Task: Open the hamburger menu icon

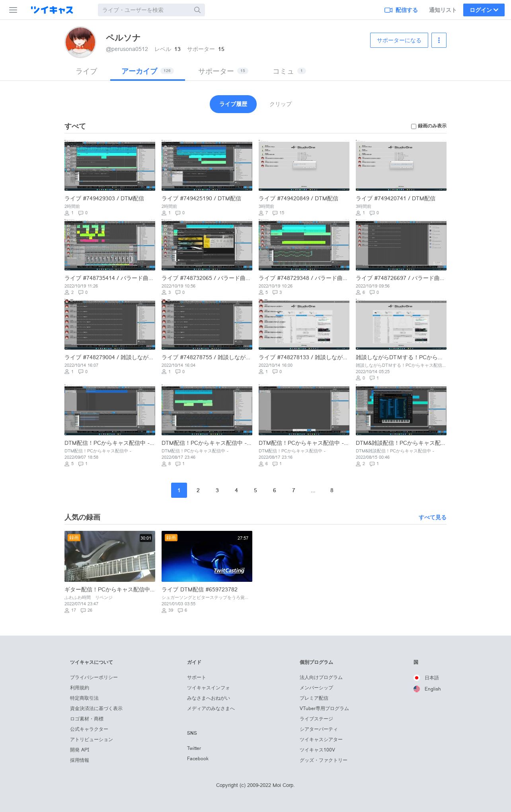Action: pos(13,10)
